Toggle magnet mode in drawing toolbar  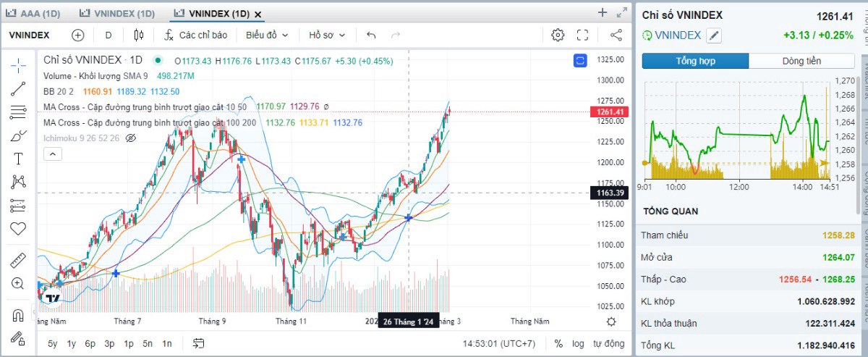pyautogui.click(x=18, y=315)
